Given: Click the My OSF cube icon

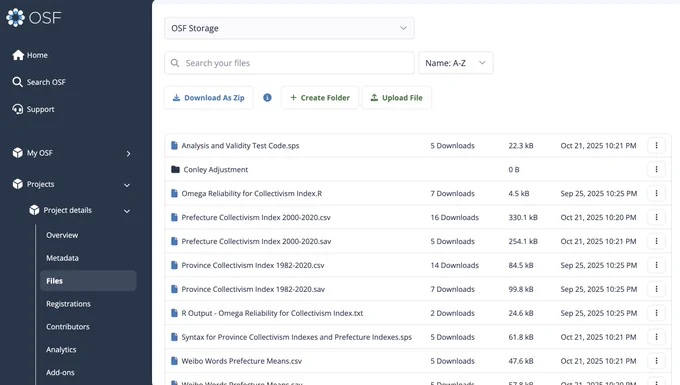Looking at the screenshot, I should click(x=18, y=153).
